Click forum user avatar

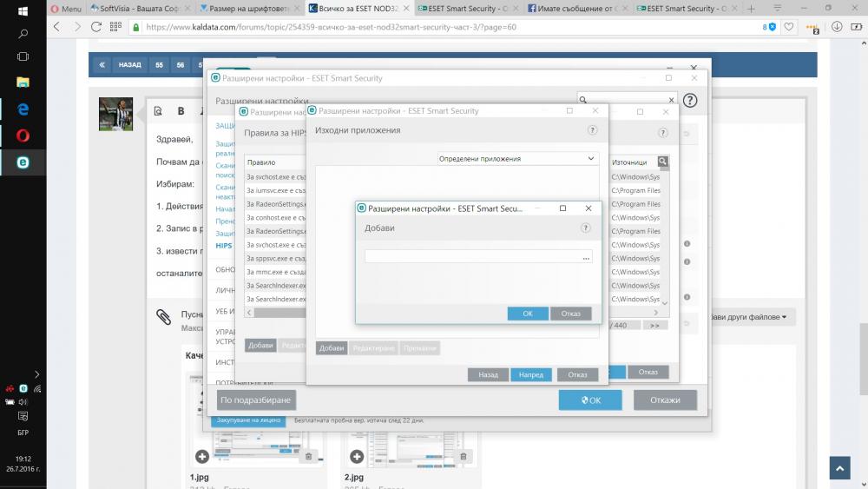(x=115, y=114)
